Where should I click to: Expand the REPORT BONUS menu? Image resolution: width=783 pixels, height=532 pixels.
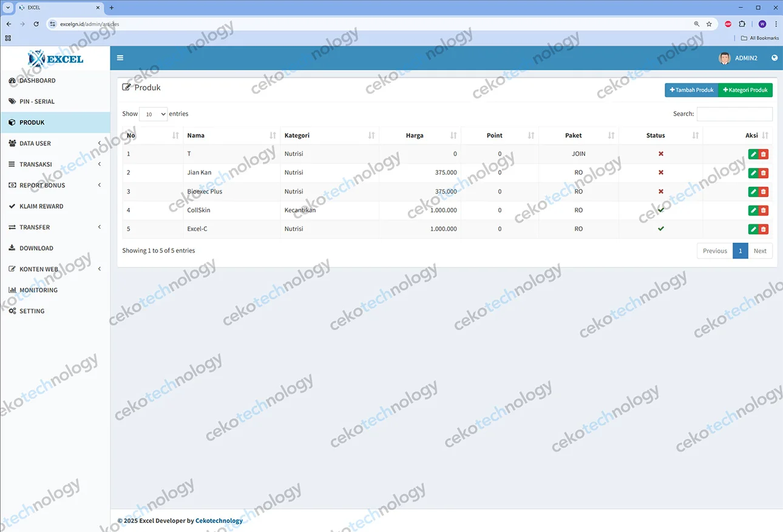55,185
